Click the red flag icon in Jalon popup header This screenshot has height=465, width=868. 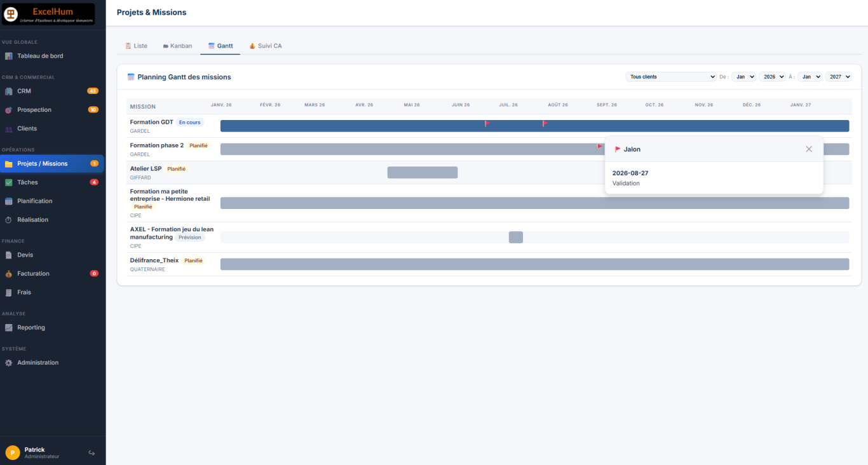[x=618, y=149]
